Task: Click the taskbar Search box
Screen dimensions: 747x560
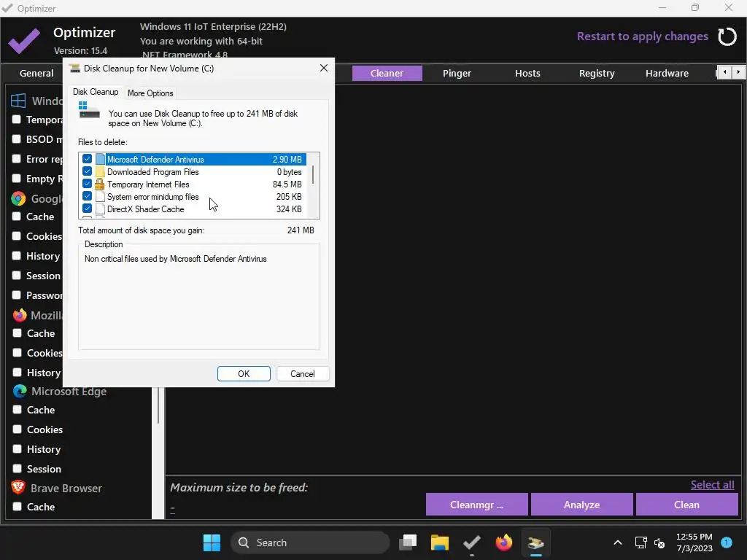Action: [310, 542]
